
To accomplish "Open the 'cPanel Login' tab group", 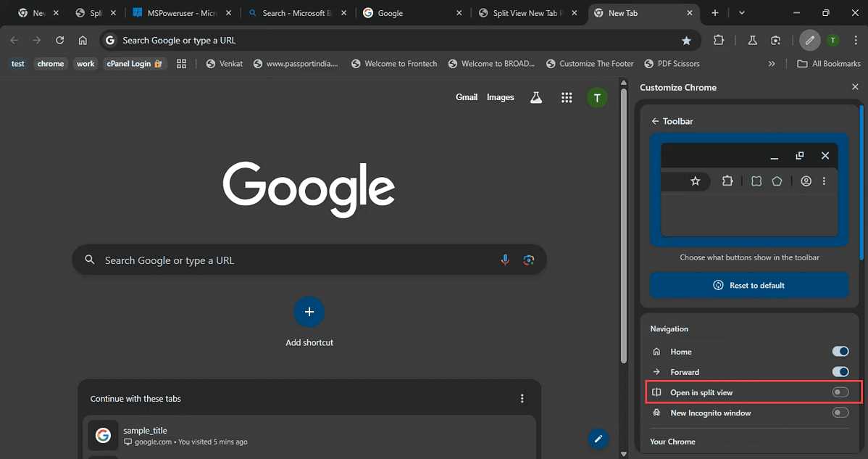I will (x=135, y=64).
